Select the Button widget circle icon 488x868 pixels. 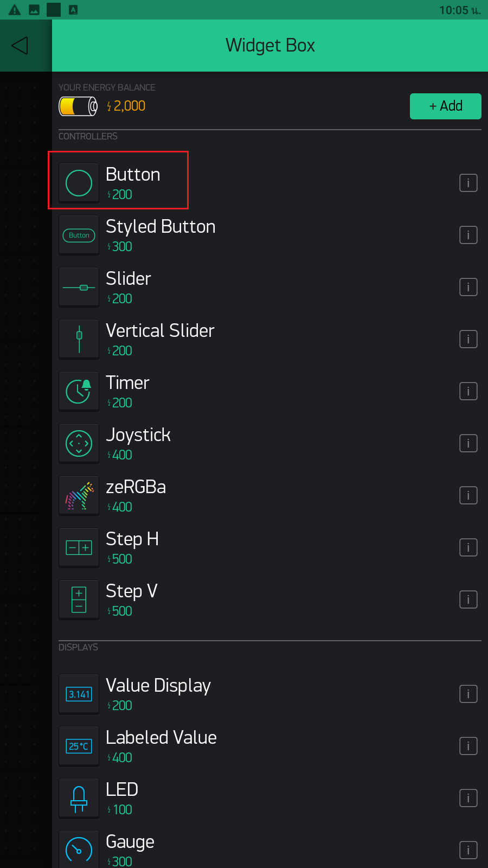(x=79, y=183)
